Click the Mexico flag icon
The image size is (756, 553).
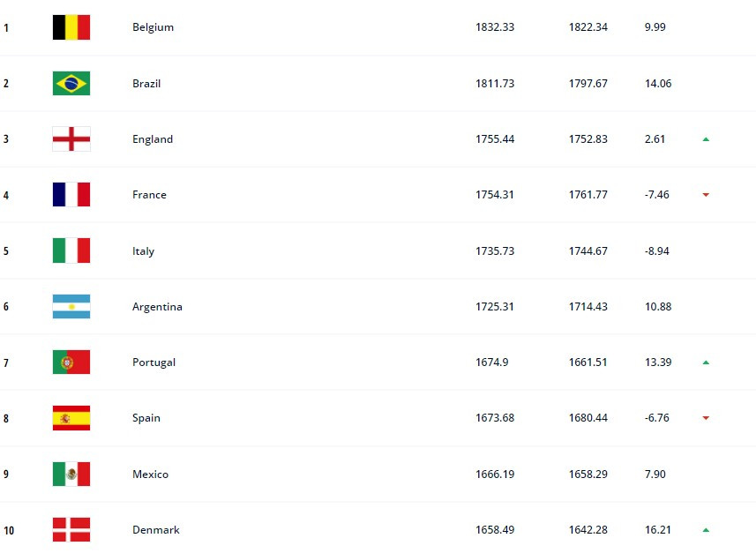pyautogui.click(x=71, y=475)
